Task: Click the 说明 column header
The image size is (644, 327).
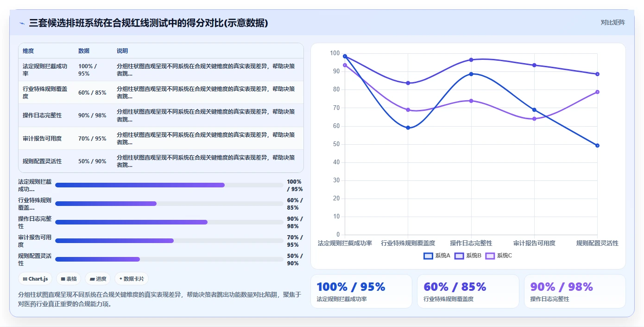Action: tap(122, 51)
